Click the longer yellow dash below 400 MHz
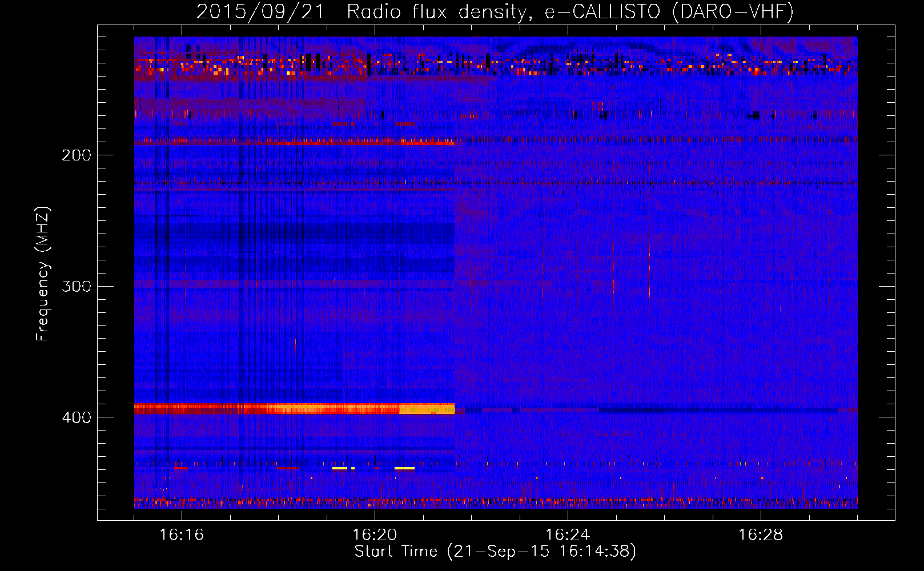 (404, 468)
